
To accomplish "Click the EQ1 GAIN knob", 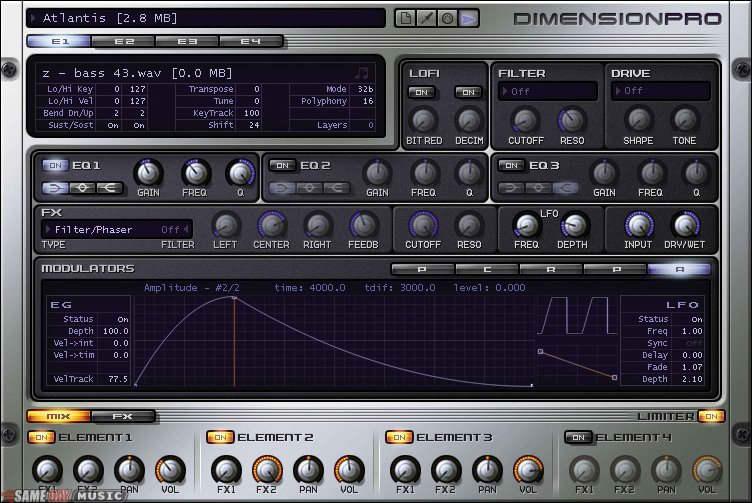I will point(148,173).
